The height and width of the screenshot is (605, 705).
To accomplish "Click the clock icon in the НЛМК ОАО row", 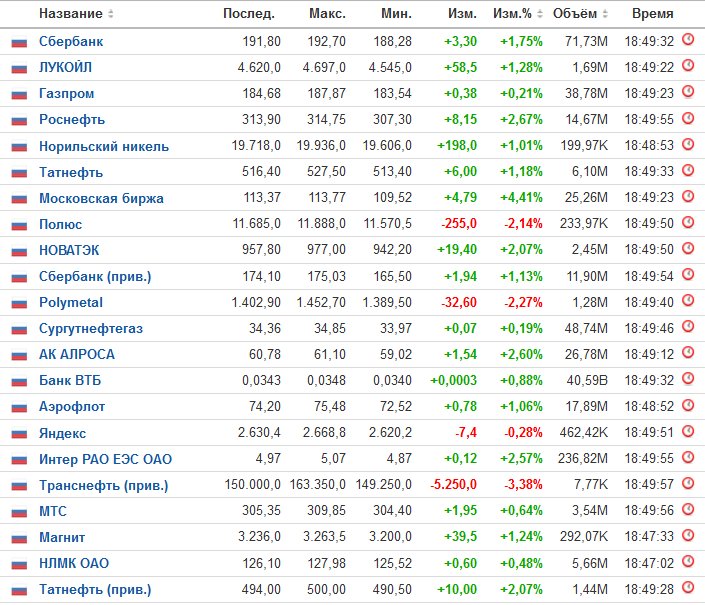I will tap(688, 561).
